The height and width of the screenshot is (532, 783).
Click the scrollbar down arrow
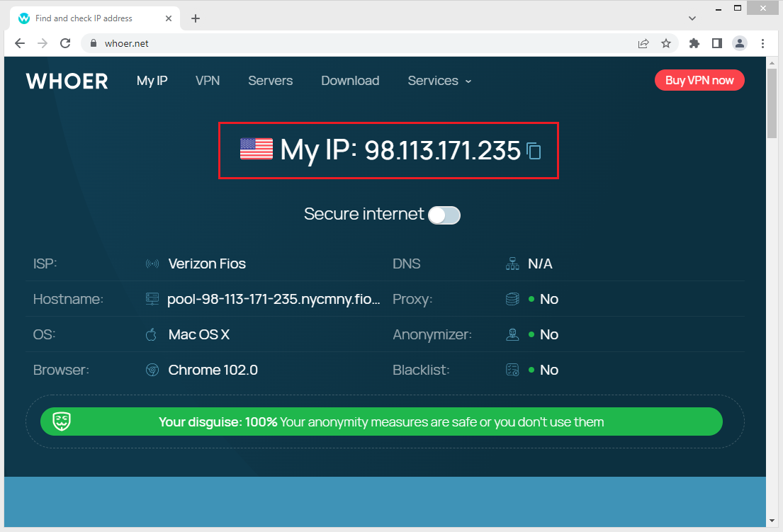click(x=772, y=521)
